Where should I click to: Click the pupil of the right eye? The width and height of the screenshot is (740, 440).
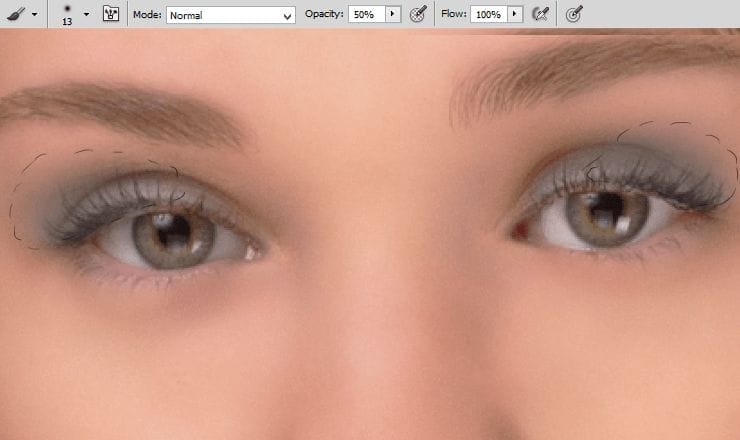[x=597, y=212]
